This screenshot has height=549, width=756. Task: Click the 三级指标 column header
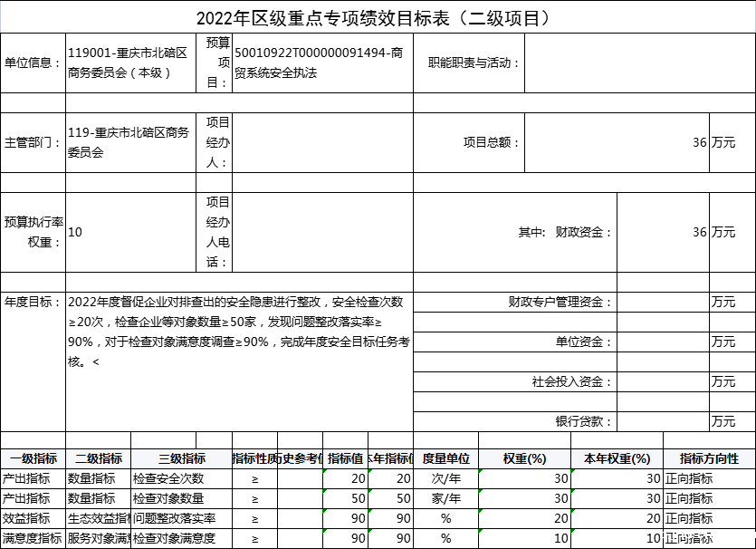(182, 458)
